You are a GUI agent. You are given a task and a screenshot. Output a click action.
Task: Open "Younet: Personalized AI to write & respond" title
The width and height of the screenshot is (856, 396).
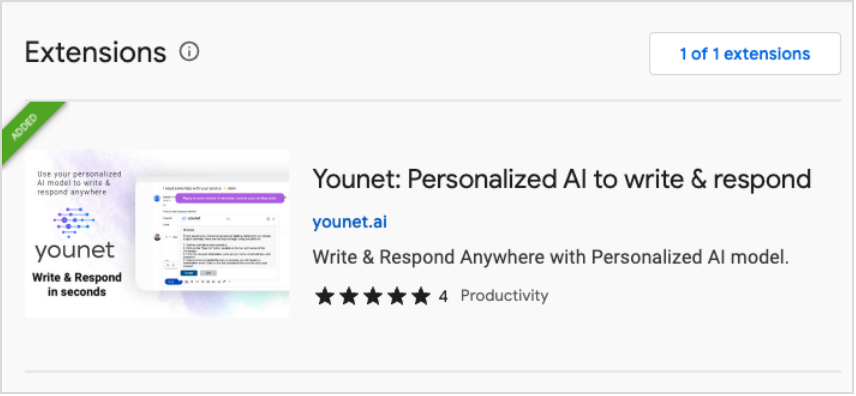(x=562, y=179)
